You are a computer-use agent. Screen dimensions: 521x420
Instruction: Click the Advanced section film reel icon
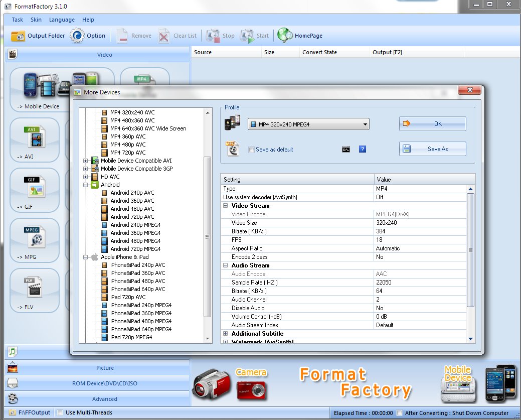13,398
